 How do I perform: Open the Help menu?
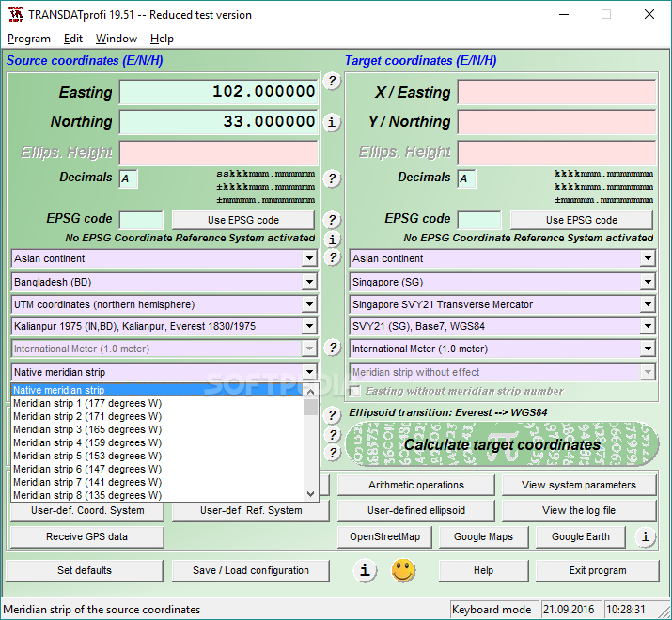click(x=162, y=39)
